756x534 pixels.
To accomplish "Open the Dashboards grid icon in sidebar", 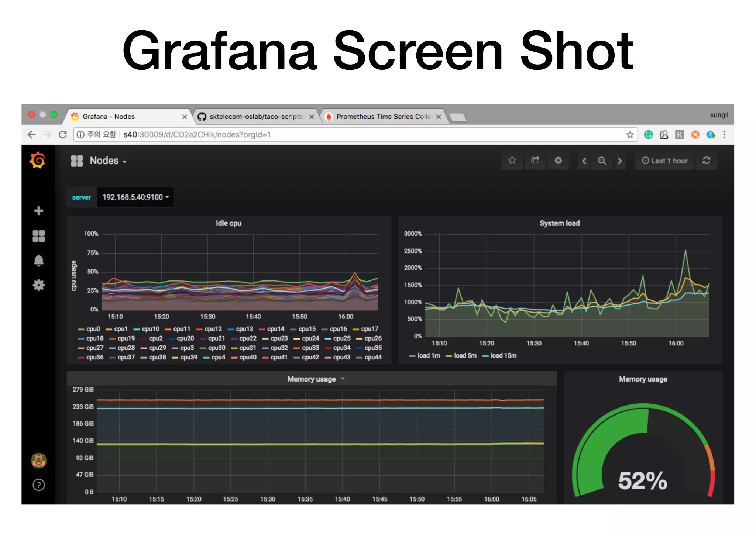I will tap(39, 236).
